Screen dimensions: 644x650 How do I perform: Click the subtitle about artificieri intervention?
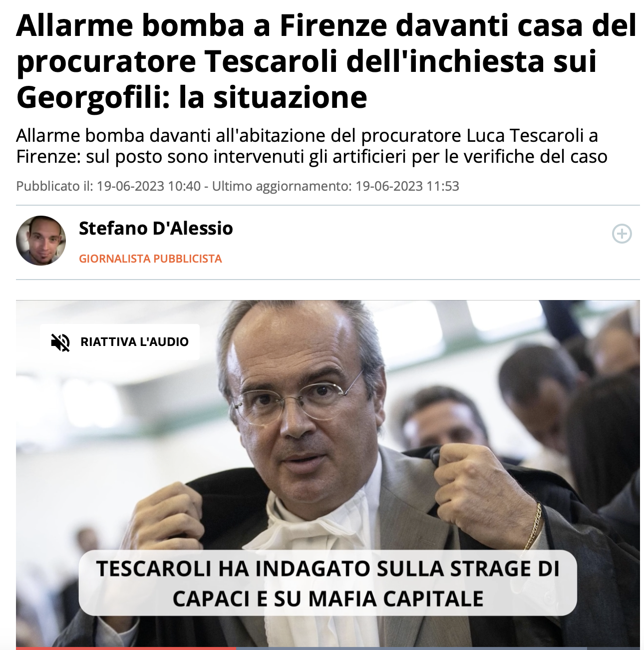(x=312, y=146)
